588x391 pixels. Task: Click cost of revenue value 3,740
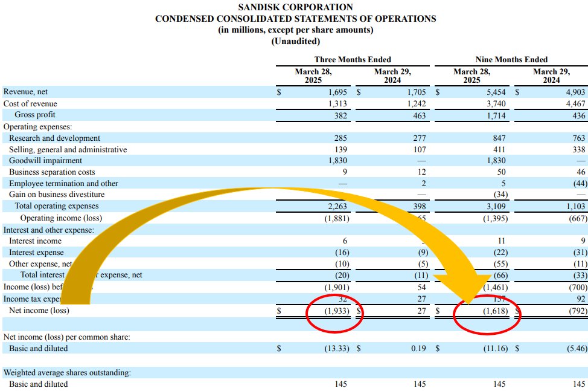(x=496, y=103)
